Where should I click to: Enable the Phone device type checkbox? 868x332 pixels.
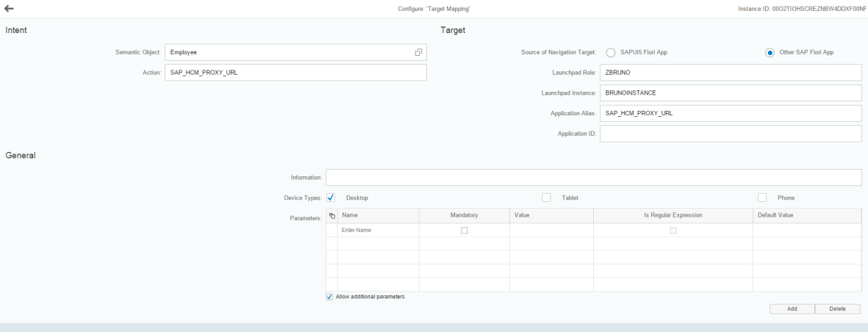[x=762, y=198]
